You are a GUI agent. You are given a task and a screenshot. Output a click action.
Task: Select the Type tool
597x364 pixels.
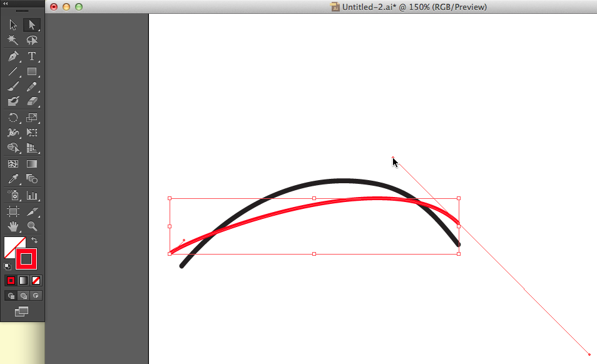click(31, 56)
